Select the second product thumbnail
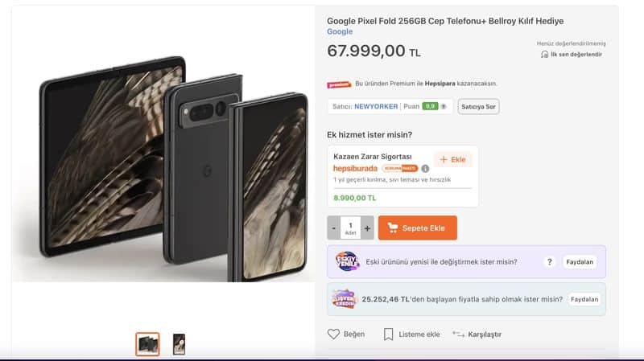 179,344
